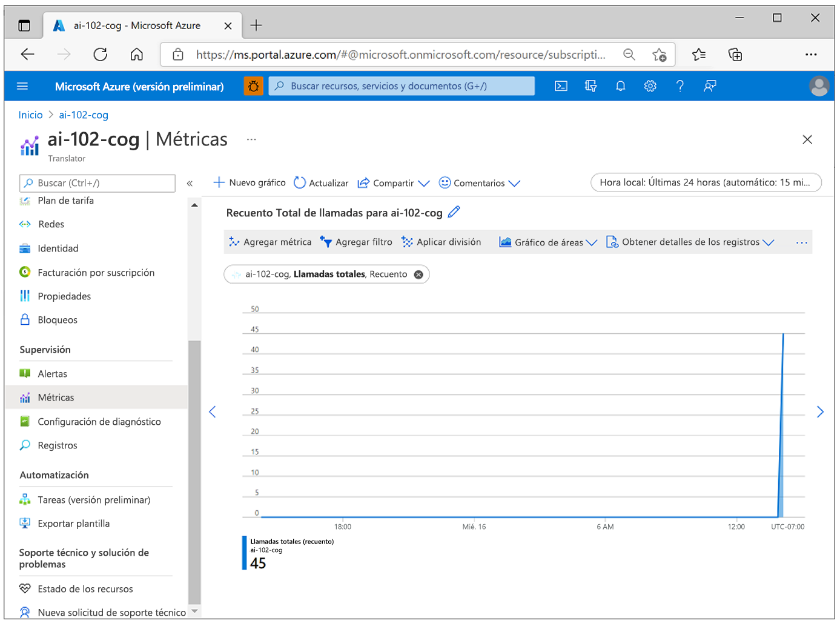Remove the Llamadas totales metric chip
This screenshot has height=626, width=840.
(x=418, y=275)
